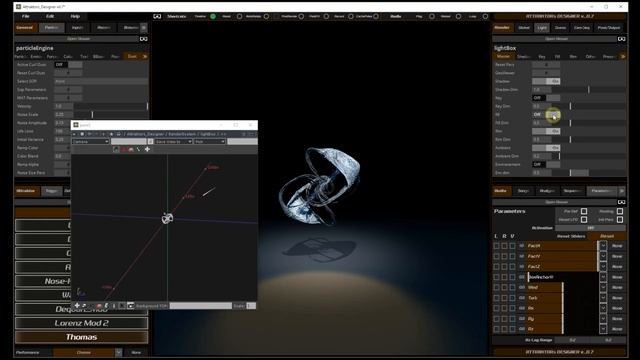Open the extra tabs menu icon on left panel
This screenshot has height=360, width=640.
click(x=144, y=27)
